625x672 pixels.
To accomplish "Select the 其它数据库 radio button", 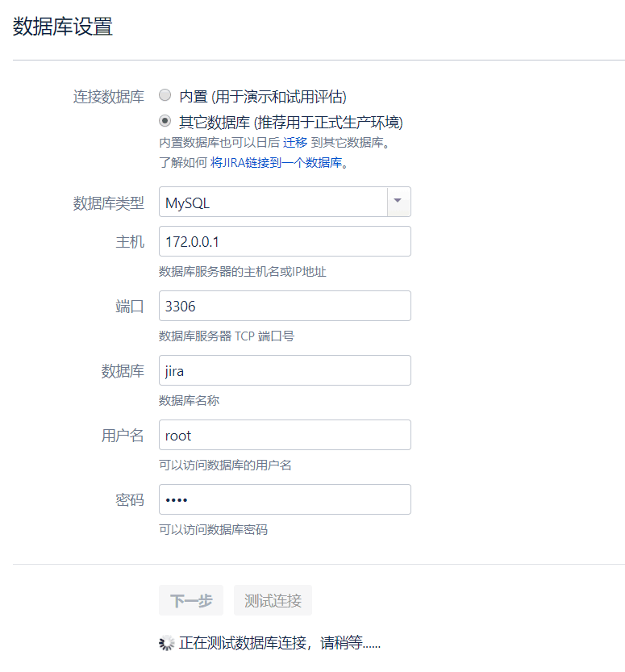I will pos(165,122).
